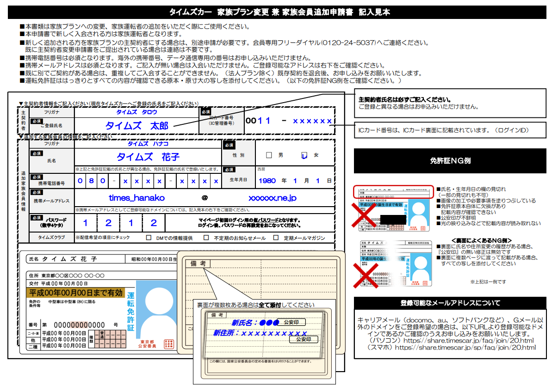Click the 裏面が複数枚ある場合は全て添付してください note
The image size is (558, 392).
coord(255,305)
